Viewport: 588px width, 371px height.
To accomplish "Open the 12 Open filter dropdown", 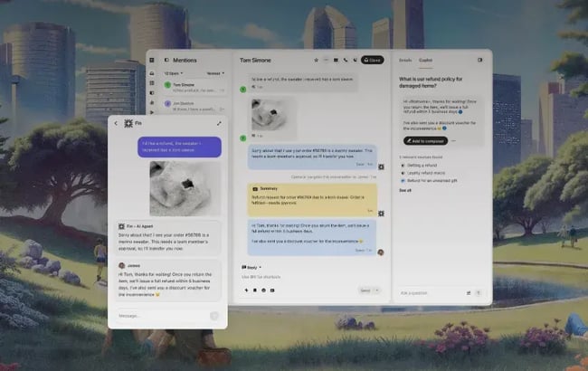I will click(x=174, y=73).
